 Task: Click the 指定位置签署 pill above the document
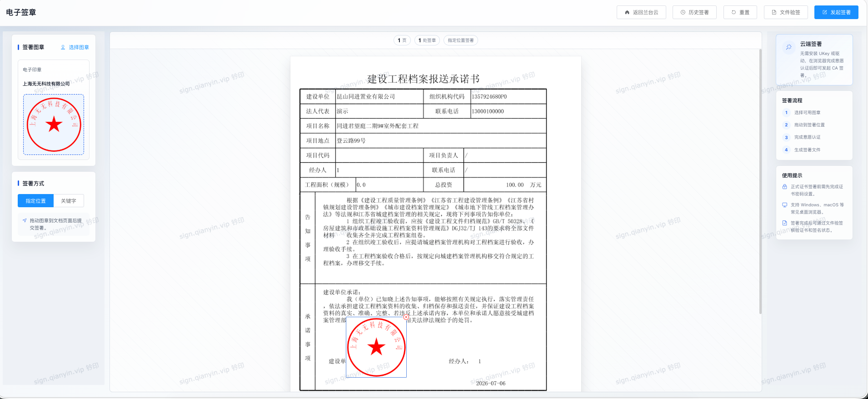pos(461,40)
